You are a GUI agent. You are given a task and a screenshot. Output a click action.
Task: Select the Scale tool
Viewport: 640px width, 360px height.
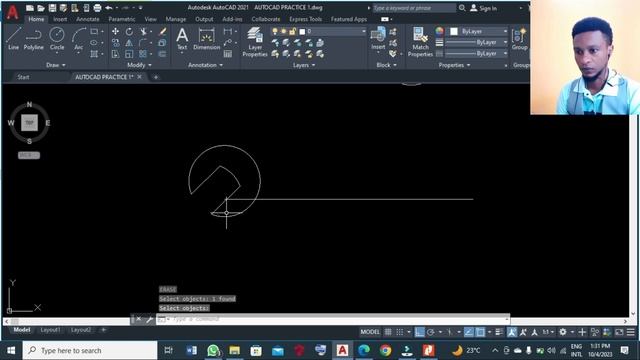pyautogui.click(x=129, y=53)
